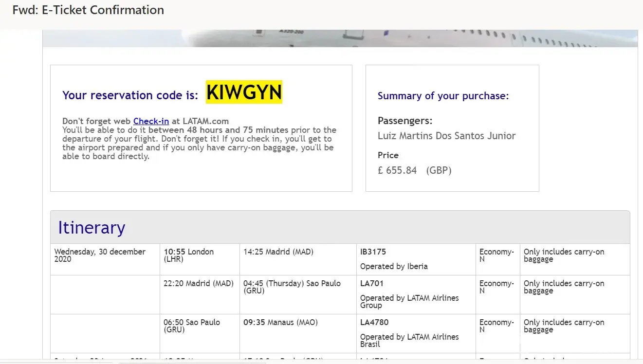Viewport: 643px width, 364px height.
Task: Click 'Your reservation code is:' label
Action: tap(130, 95)
